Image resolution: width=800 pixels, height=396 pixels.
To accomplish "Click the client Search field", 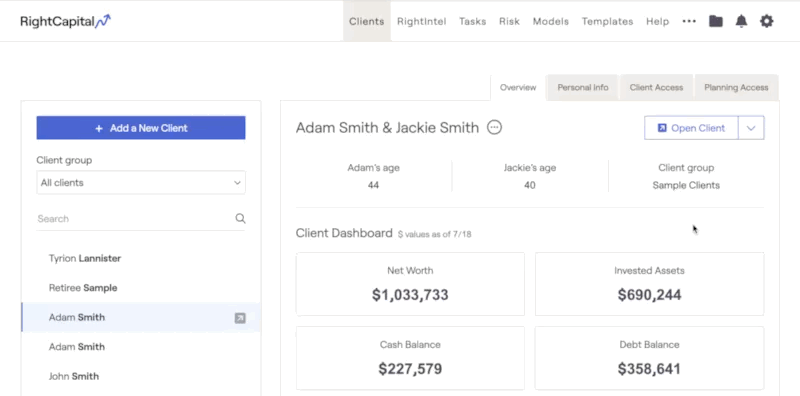I will [x=135, y=218].
